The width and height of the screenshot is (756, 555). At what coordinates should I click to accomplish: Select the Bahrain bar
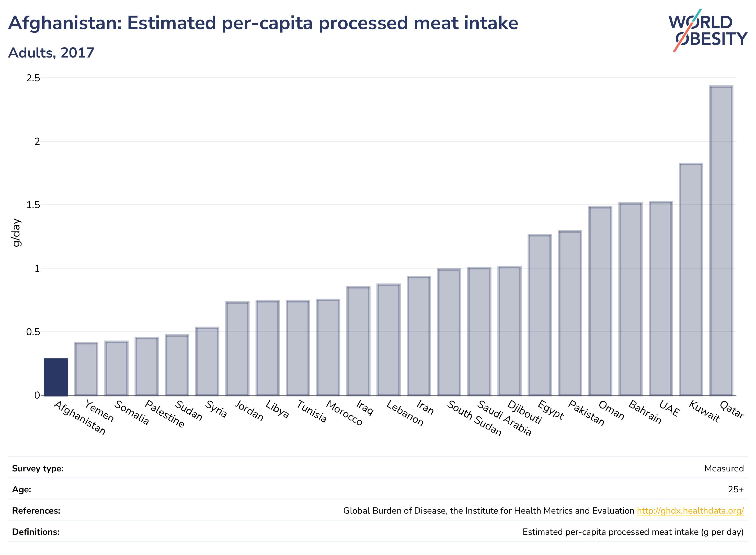[x=631, y=299]
